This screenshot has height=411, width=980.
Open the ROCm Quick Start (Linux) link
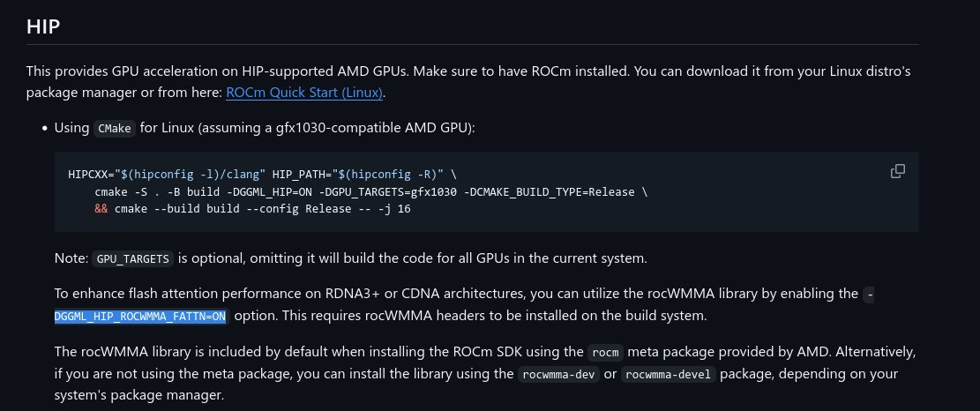tap(304, 93)
